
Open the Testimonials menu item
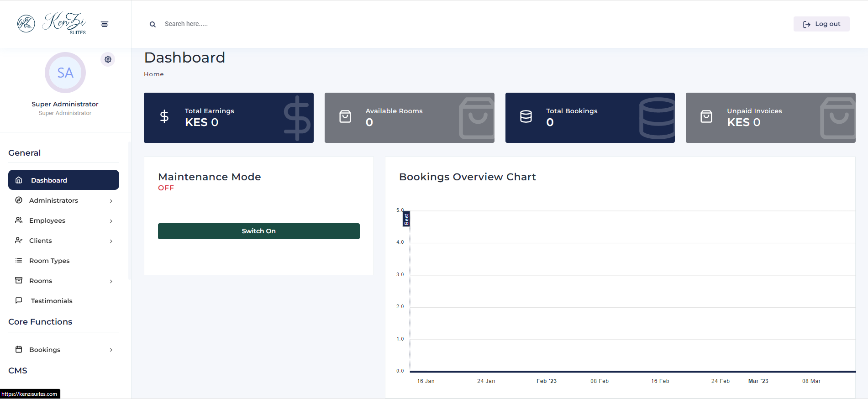point(63,300)
